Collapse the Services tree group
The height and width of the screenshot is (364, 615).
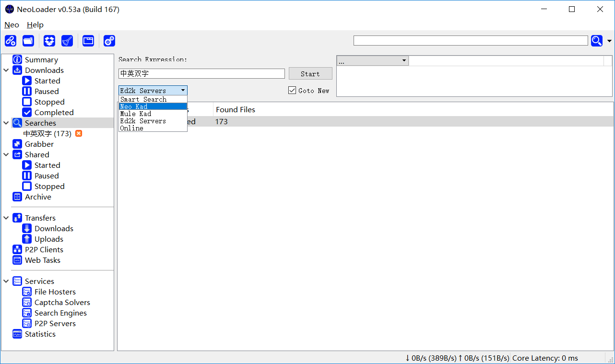[6, 281]
